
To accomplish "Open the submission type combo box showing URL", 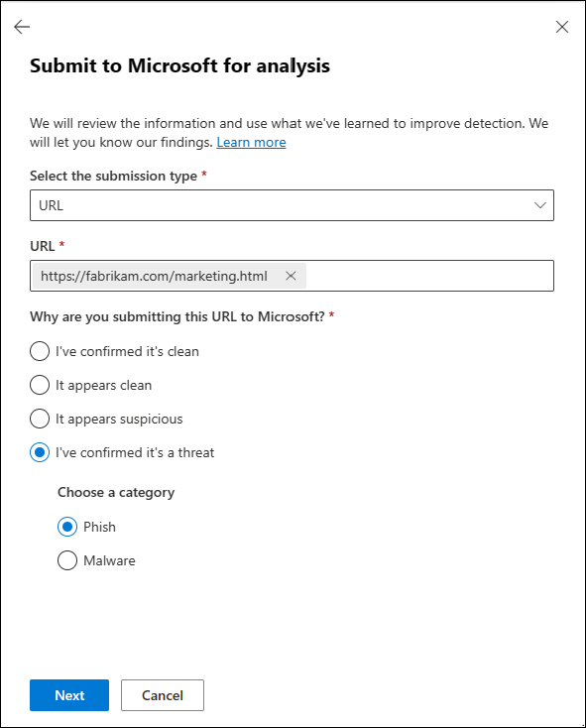I will coord(292,205).
